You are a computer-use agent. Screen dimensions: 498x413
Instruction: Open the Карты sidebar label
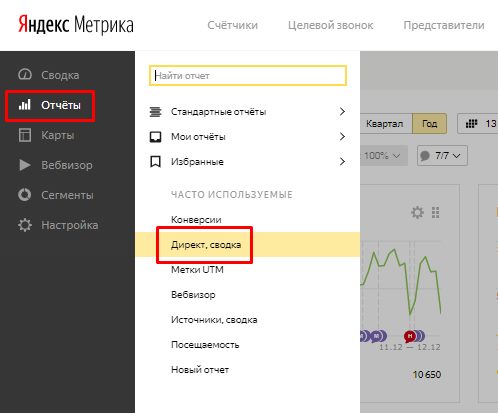58,135
